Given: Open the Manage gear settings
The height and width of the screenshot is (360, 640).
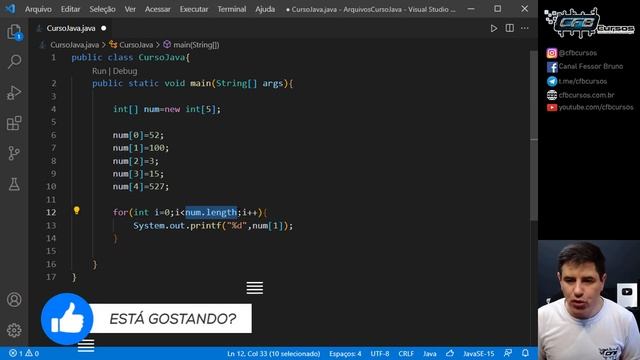Looking at the screenshot, I should tap(14, 330).
